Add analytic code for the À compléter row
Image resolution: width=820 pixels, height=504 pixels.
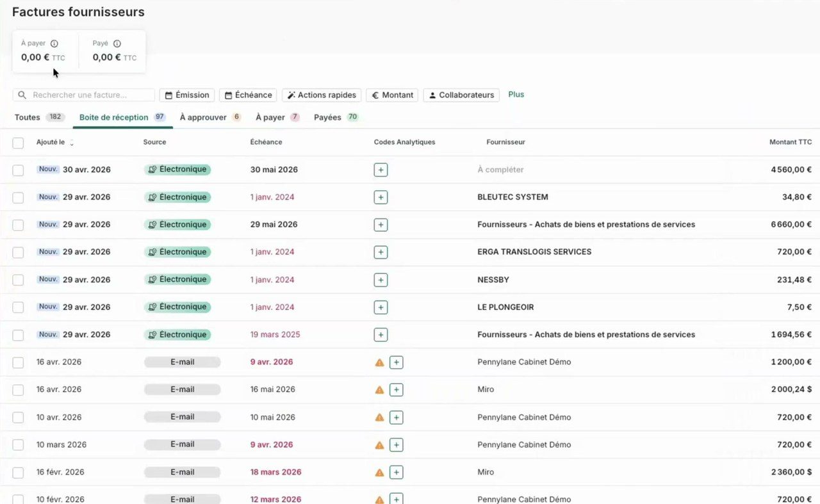point(381,170)
